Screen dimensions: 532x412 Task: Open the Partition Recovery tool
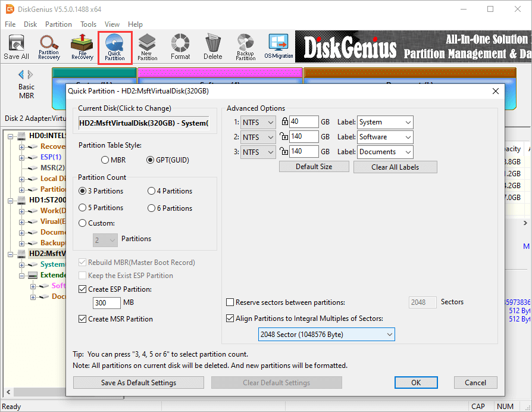click(x=49, y=47)
